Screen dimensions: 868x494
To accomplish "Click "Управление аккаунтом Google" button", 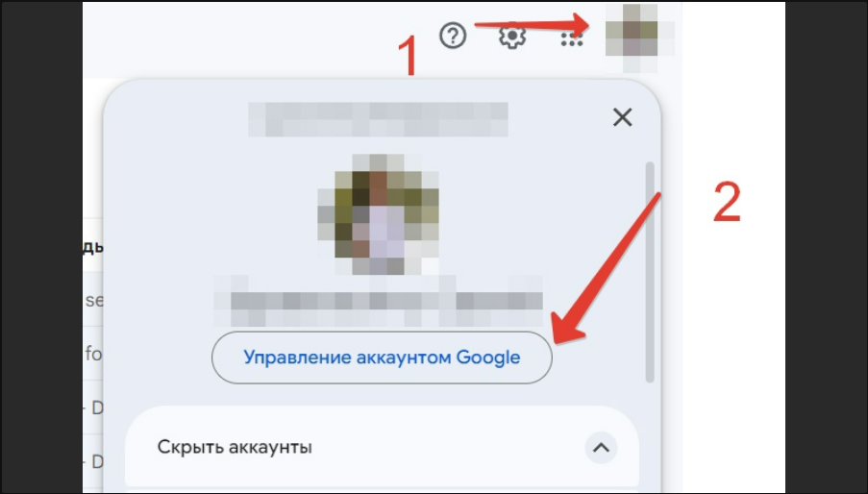I will (382, 358).
